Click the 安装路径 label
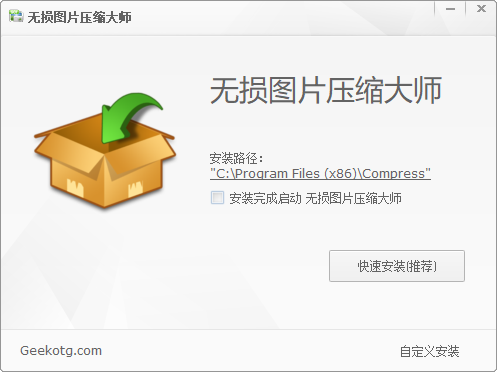The image size is (498, 373). (236, 158)
